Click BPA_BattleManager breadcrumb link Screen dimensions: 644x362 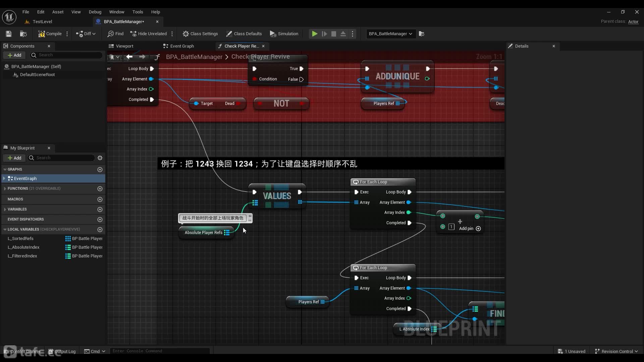tap(194, 57)
